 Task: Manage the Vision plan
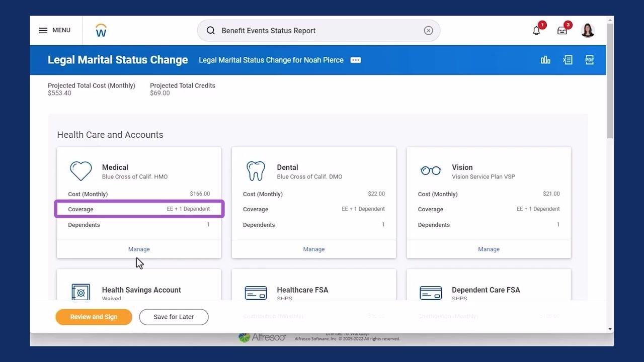tap(489, 249)
